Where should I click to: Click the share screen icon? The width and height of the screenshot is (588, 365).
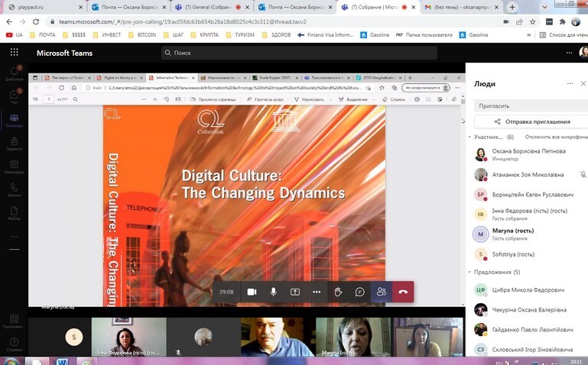tap(294, 292)
